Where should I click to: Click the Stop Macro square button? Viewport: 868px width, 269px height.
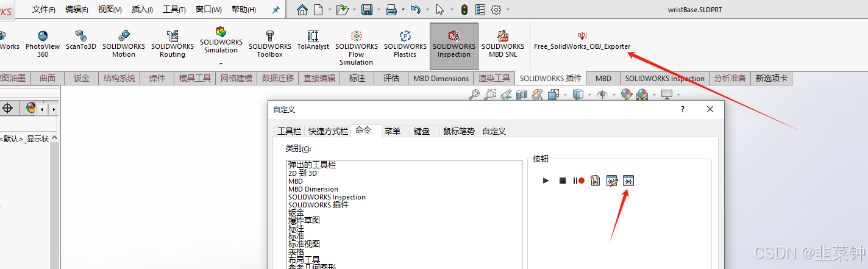click(x=563, y=181)
